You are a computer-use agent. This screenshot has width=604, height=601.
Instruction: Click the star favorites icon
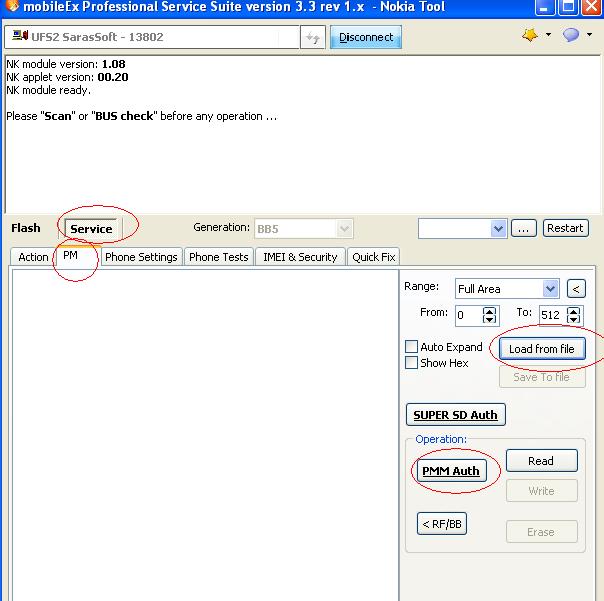530,35
